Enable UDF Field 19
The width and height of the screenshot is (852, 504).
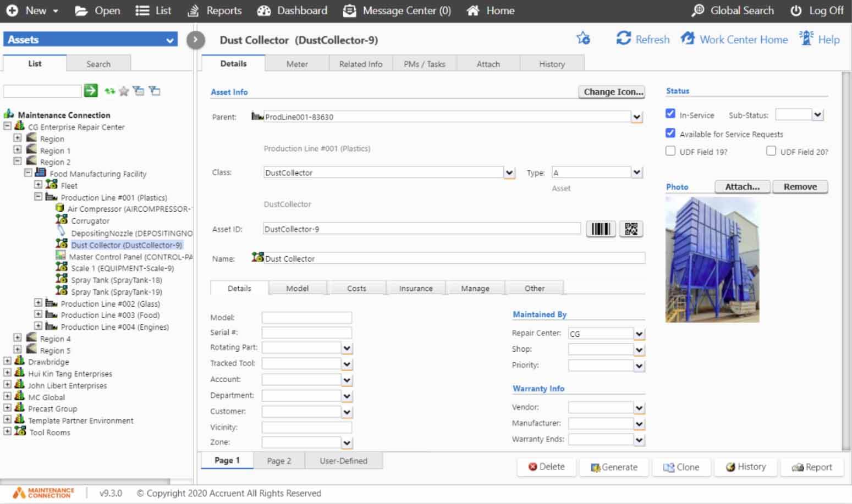tap(670, 151)
